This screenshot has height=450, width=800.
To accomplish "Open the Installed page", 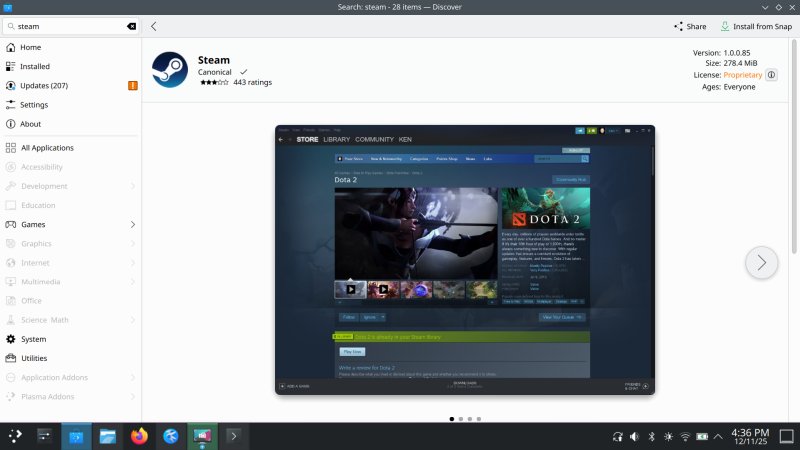I will point(71,66).
